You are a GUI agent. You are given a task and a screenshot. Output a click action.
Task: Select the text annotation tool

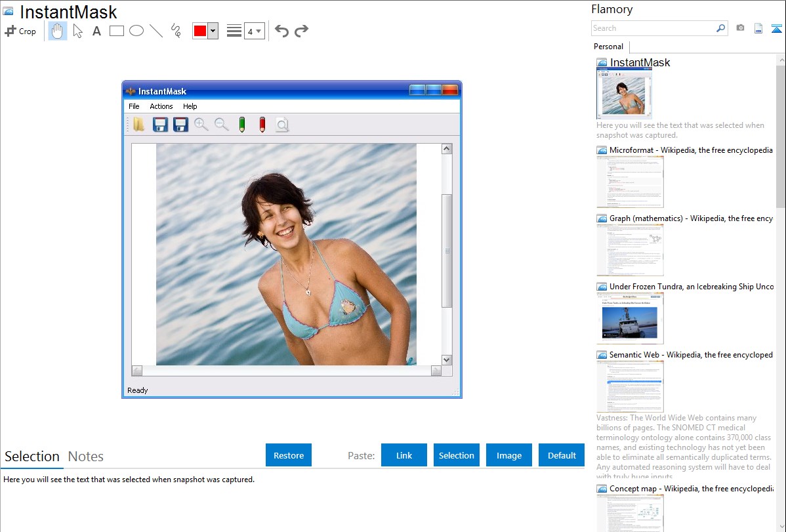[96, 31]
